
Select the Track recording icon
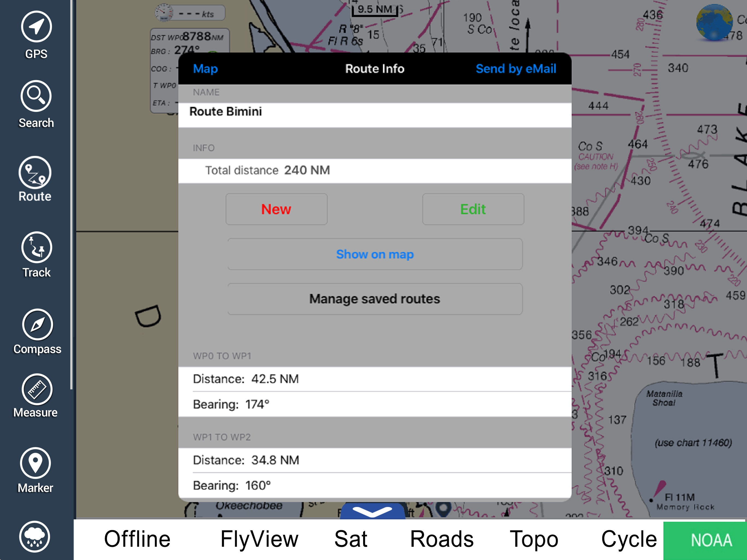pos(36,247)
